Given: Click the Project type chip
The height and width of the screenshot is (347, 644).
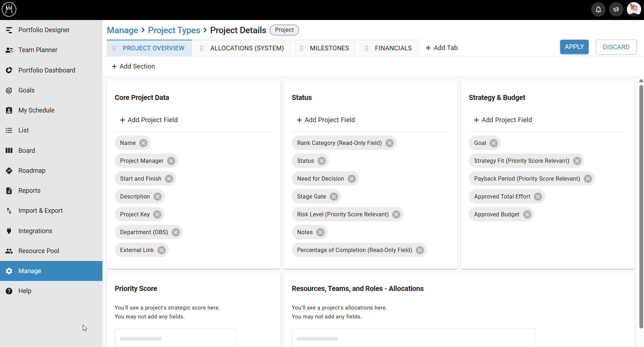Looking at the screenshot, I should point(284,30).
